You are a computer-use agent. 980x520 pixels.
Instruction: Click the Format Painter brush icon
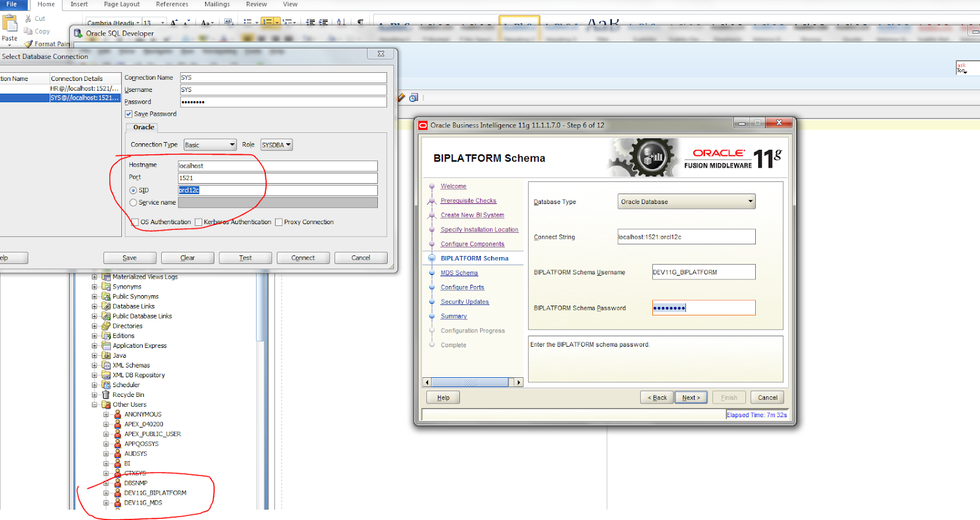(29, 44)
